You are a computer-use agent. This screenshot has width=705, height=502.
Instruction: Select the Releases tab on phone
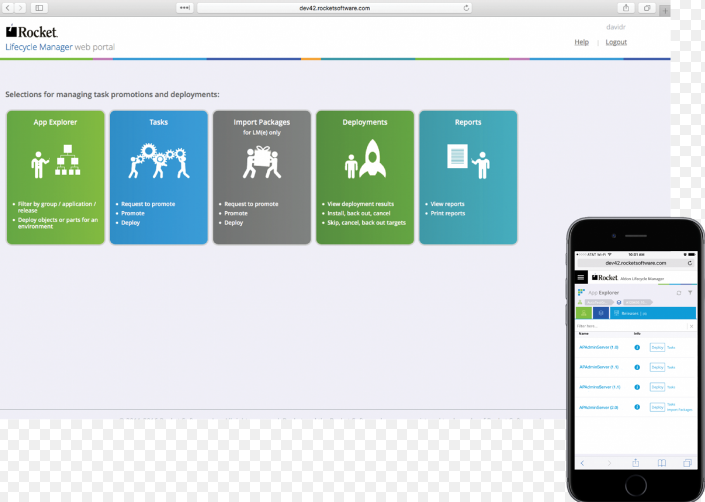632,313
